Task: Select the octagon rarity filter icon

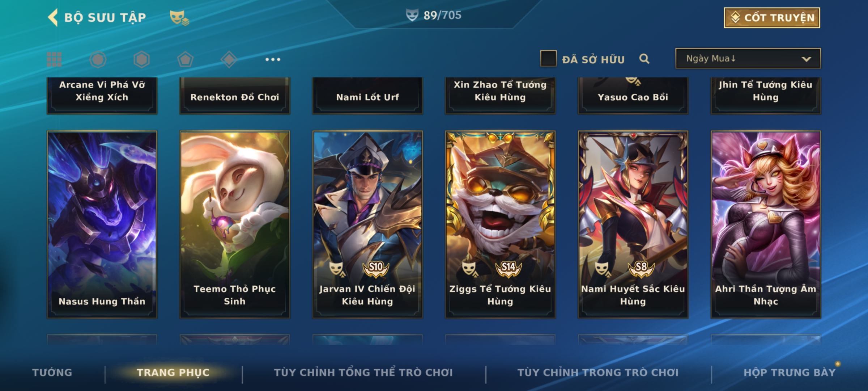Action: [98, 59]
